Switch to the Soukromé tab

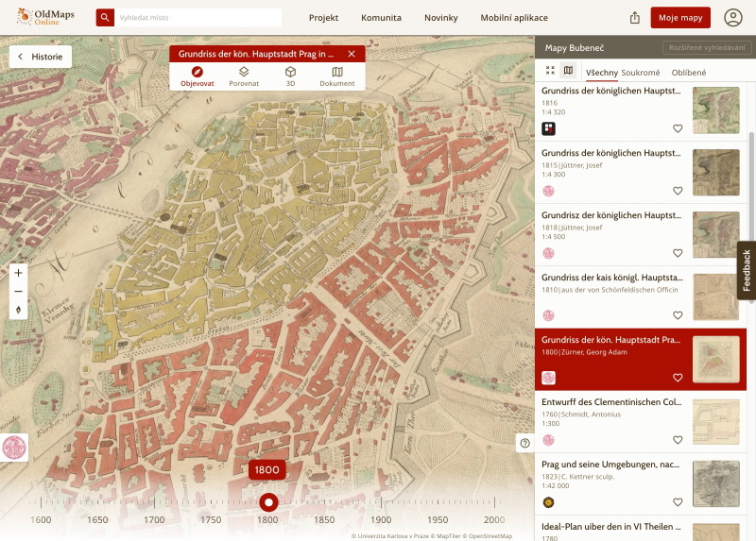pyautogui.click(x=641, y=73)
